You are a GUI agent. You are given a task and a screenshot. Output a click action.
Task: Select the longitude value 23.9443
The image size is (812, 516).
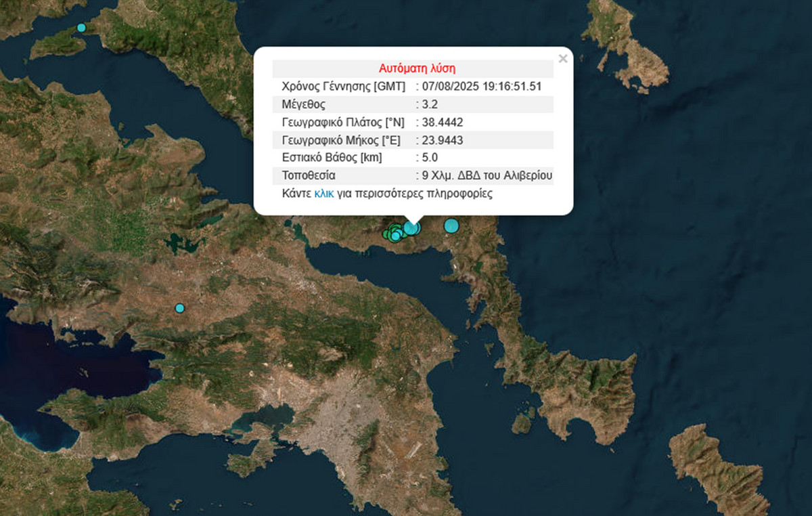(443, 140)
